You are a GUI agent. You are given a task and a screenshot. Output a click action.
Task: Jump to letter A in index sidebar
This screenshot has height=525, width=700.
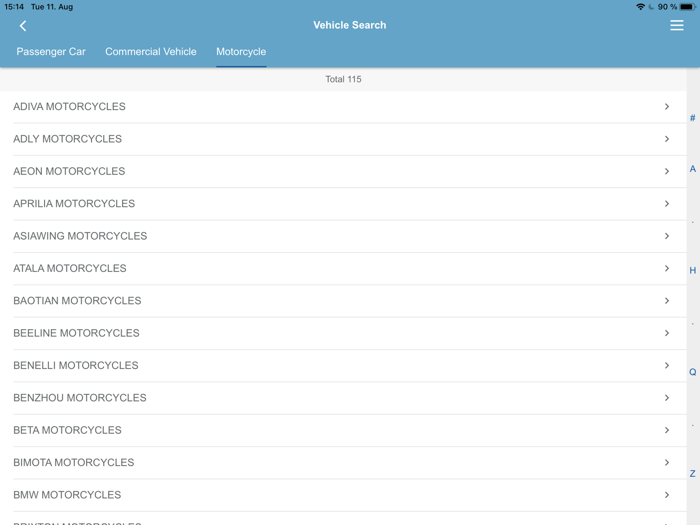(x=692, y=169)
